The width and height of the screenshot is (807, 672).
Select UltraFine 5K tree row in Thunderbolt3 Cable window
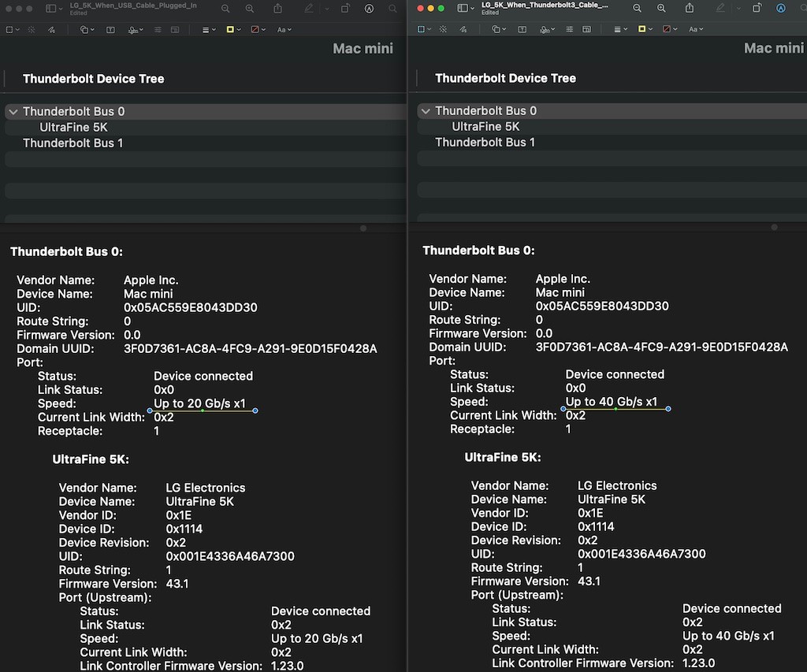coord(612,127)
